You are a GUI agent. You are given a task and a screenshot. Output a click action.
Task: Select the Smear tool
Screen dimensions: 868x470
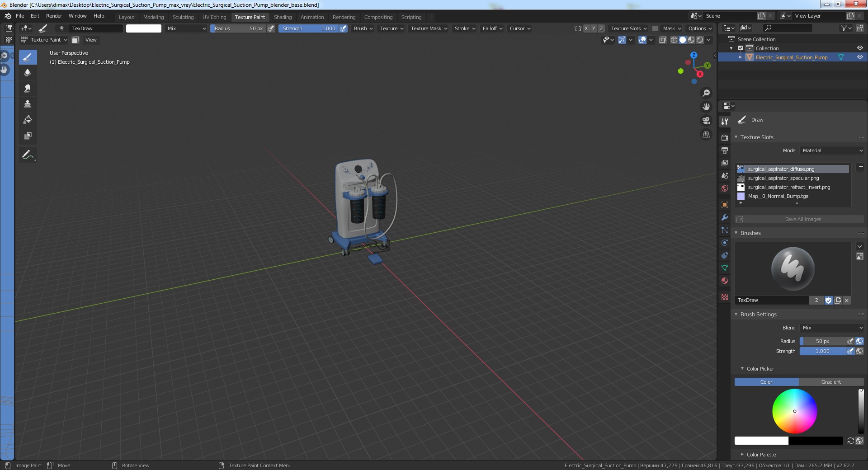tap(28, 88)
